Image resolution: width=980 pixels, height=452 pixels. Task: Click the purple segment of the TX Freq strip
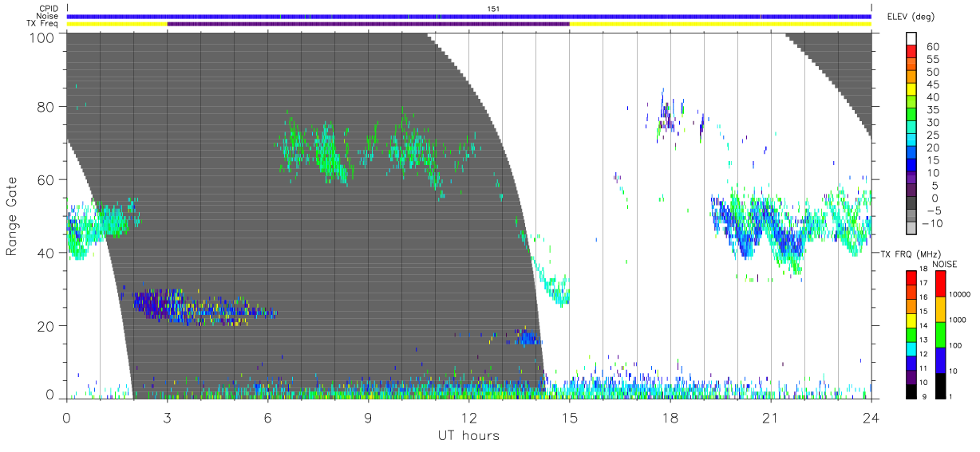(x=368, y=24)
